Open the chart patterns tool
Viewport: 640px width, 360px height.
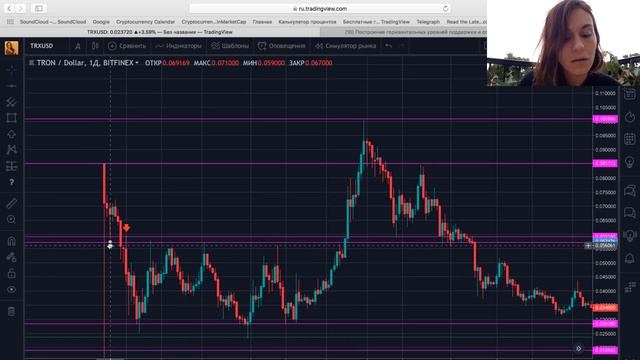pos(11,150)
